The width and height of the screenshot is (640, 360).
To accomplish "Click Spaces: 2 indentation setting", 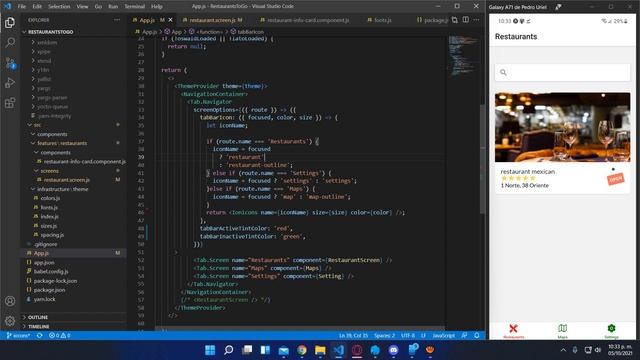I will click(384, 336).
